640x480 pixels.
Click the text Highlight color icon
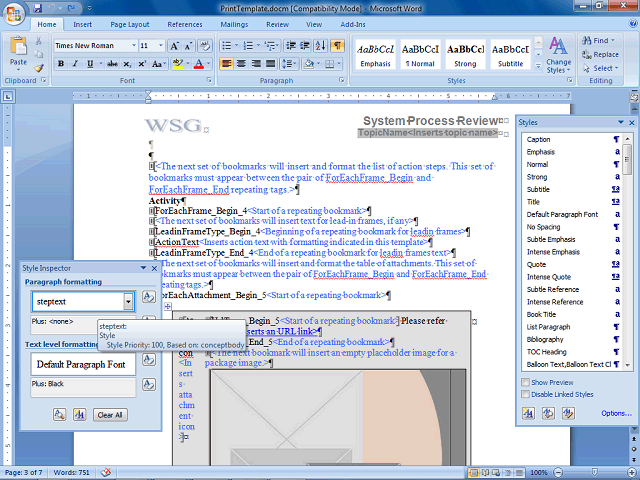click(x=178, y=64)
